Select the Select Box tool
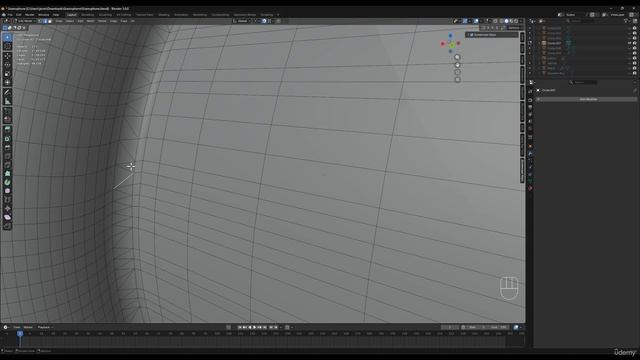Image resolution: width=640 pixels, height=360 pixels. [x=7, y=38]
